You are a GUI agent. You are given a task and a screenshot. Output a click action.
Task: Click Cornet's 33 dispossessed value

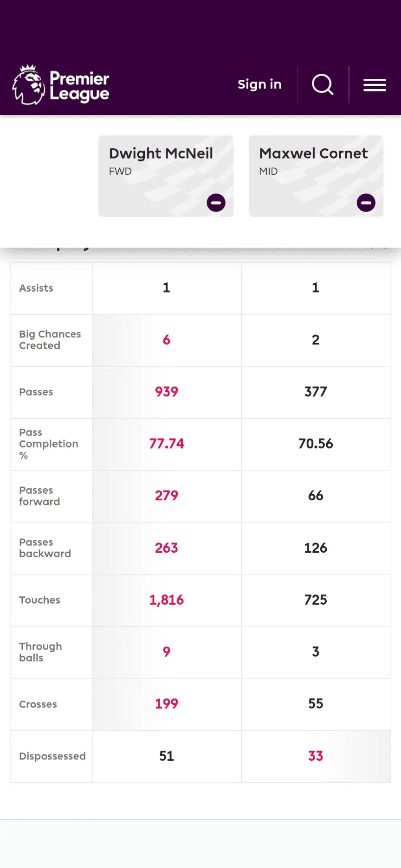pos(316,756)
